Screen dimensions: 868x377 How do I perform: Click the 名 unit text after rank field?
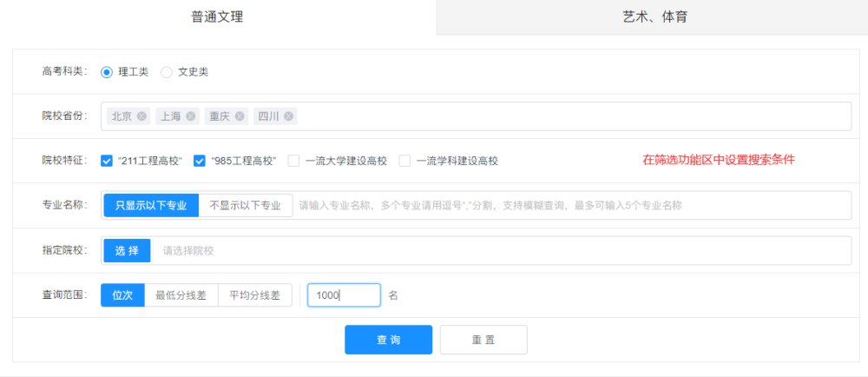coord(393,295)
